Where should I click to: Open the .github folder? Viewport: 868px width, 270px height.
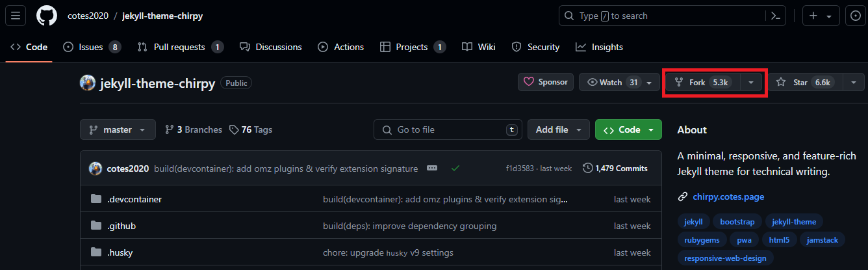tap(121, 226)
